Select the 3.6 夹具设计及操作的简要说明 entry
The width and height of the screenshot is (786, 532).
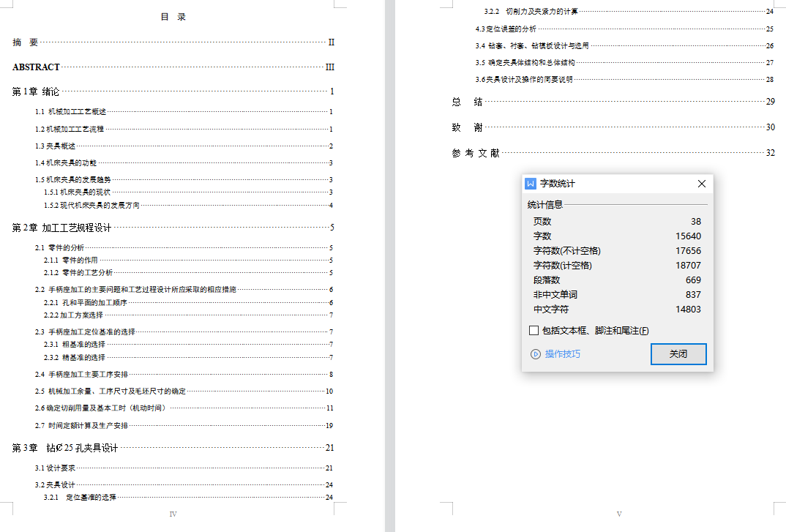click(x=524, y=79)
